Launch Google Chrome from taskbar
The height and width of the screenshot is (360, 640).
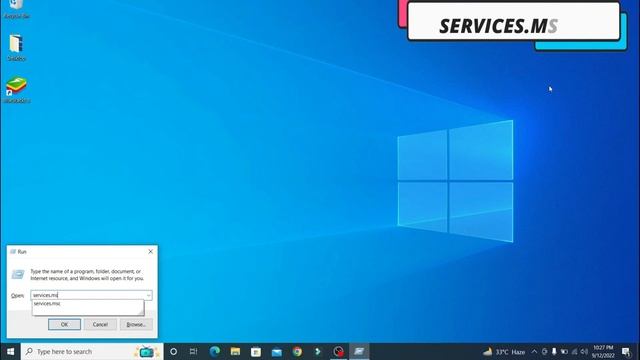click(297, 351)
